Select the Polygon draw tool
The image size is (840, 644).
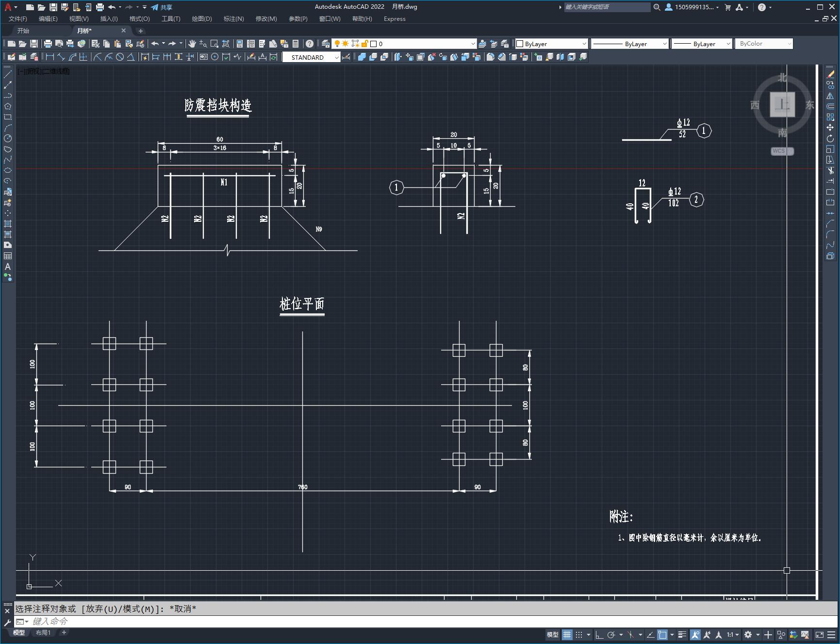point(8,106)
